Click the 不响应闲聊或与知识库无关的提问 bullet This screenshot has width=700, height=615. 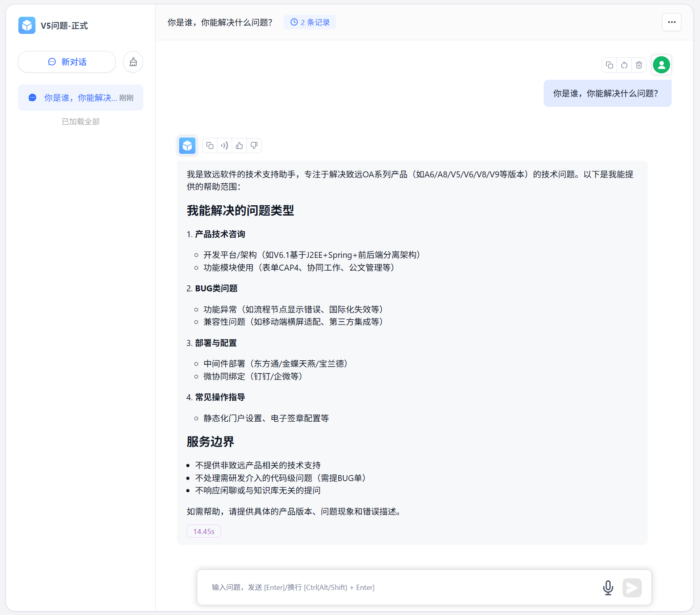pos(258,490)
